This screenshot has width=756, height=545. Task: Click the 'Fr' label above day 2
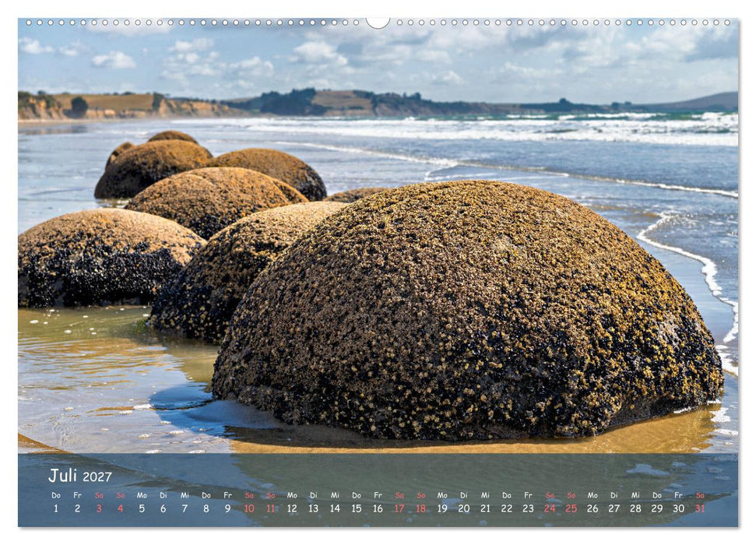coord(77,495)
